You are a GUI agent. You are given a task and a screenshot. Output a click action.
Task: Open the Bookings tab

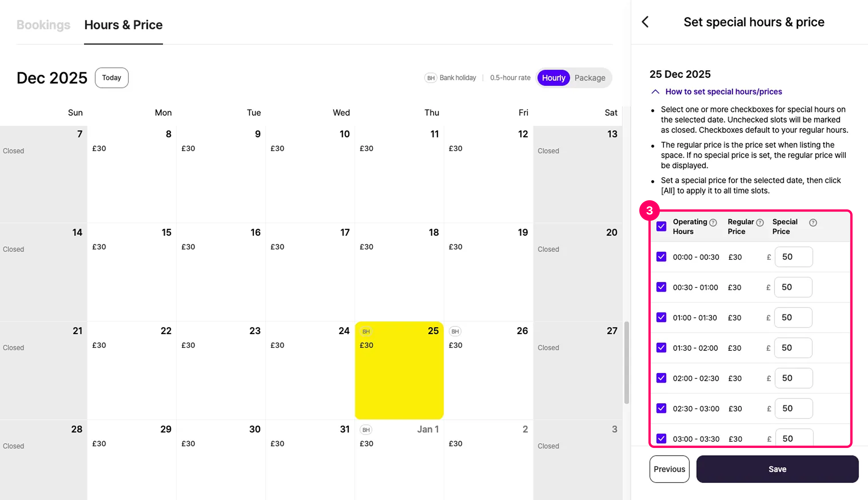pyautogui.click(x=43, y=25)
